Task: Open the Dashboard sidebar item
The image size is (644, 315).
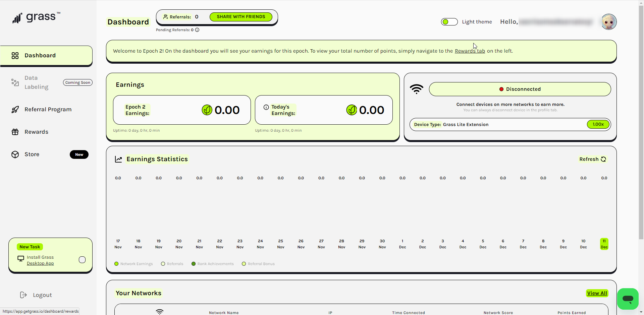Action: (46, 56)
